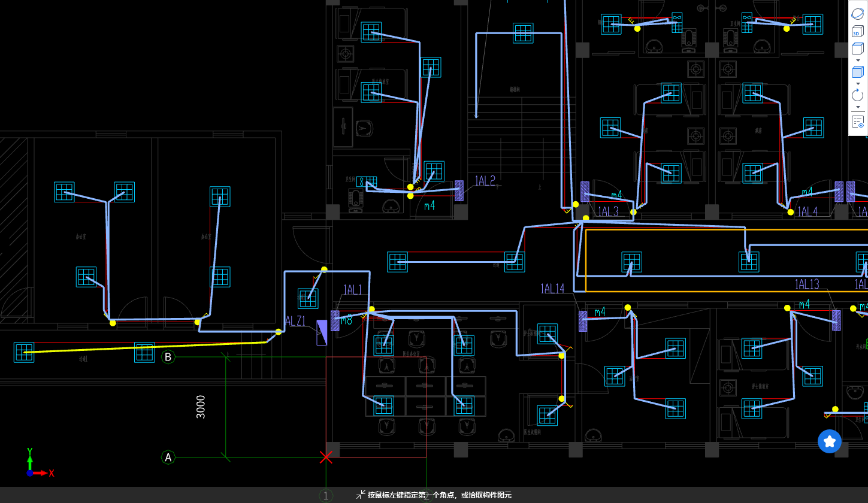Image resolution: width=868 pixels, height=503 pixels.
Task: Click the 3000 dimension text
Action: 201,407
